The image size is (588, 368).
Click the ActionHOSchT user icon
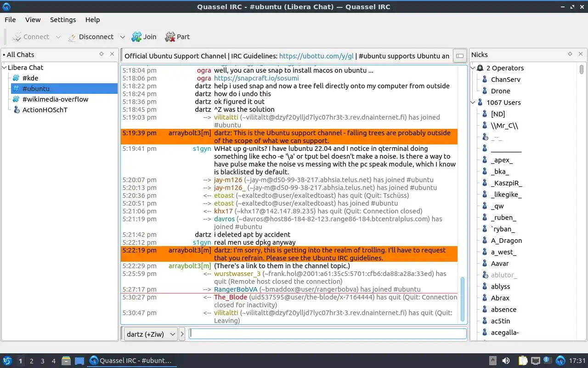click(x=16, y=109)
